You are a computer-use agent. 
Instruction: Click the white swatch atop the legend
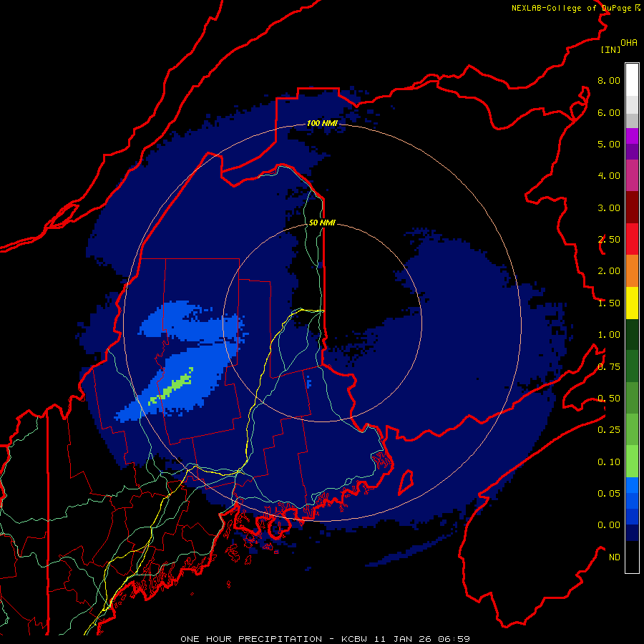[x=632, y=80]
